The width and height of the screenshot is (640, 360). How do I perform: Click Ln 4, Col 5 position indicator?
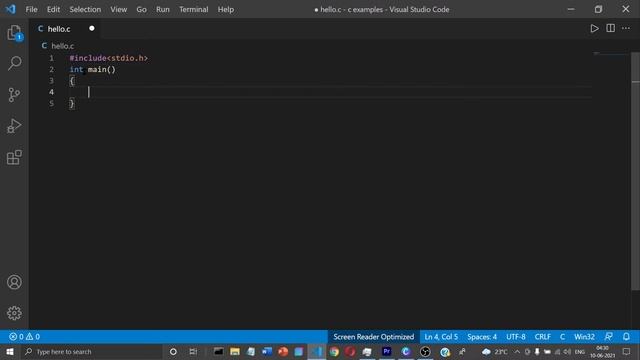pyautogui.click(x=441, y=337)
